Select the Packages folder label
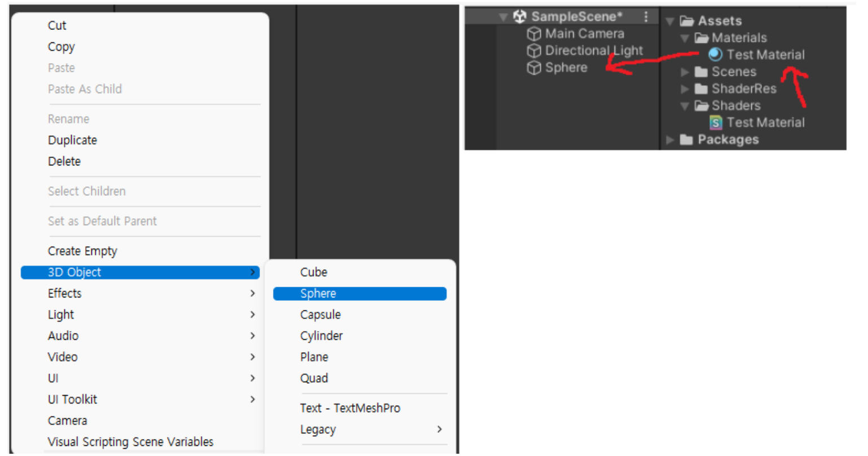Image resolution: width=868 pixels, height=456 pixels. 728,139
